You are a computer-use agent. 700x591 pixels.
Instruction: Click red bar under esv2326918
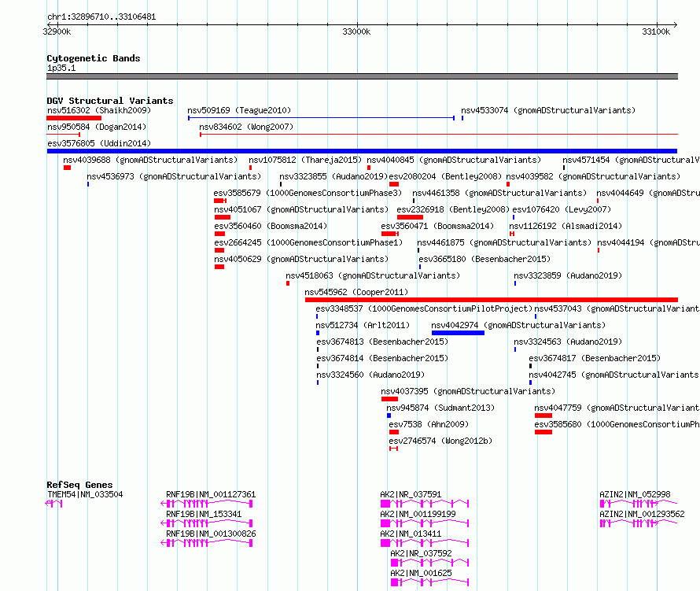point(410,217)
